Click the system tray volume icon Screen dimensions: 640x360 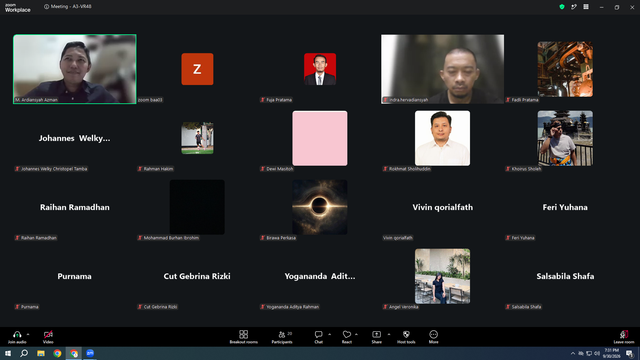coord(597,353)
